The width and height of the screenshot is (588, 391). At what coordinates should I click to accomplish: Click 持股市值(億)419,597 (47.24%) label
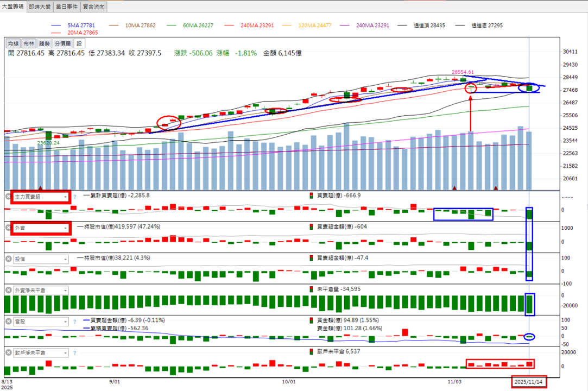(122, 226)
